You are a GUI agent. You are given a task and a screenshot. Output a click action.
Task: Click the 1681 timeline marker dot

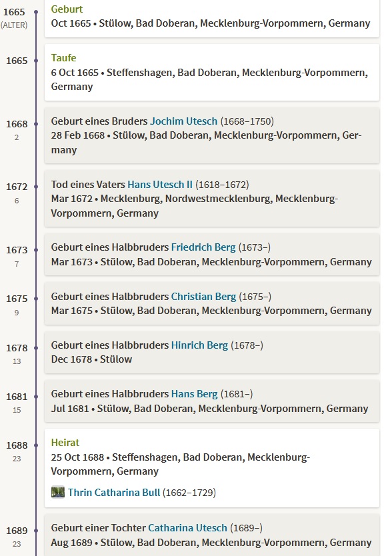point(36,397)
